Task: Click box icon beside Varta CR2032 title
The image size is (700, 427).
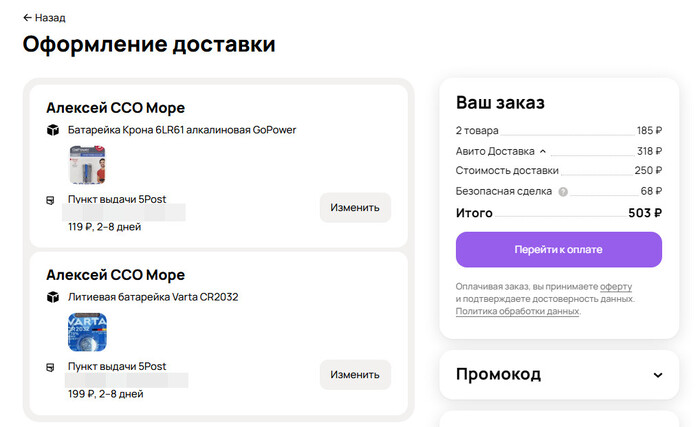Action: click(x=53, y=297)
